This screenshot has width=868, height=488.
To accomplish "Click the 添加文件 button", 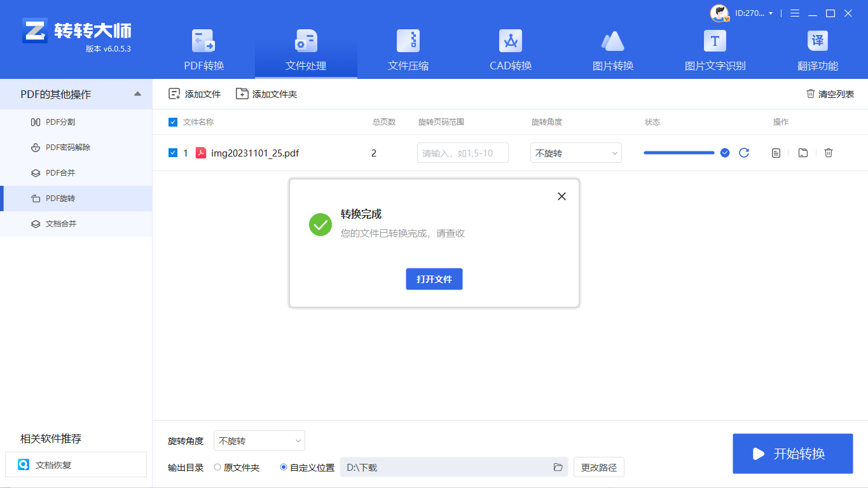I will [x=195, y=94].
